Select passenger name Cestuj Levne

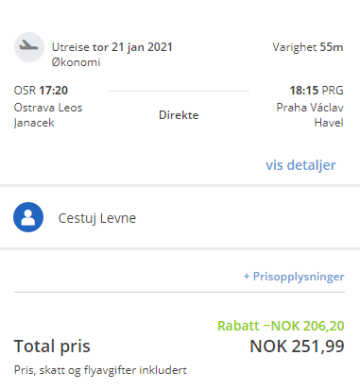[x=97, y=218]
